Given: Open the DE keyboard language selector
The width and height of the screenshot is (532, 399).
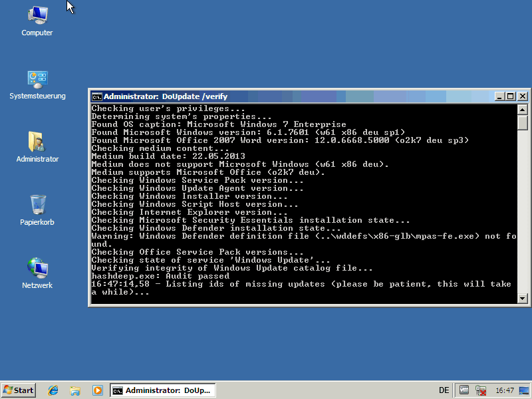Looking at the screenshot, I should point(444,390).
